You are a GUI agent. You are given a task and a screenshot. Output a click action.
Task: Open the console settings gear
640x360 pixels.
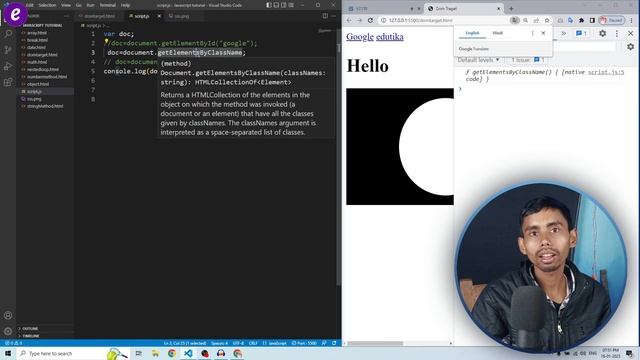(x=631, y=47)
